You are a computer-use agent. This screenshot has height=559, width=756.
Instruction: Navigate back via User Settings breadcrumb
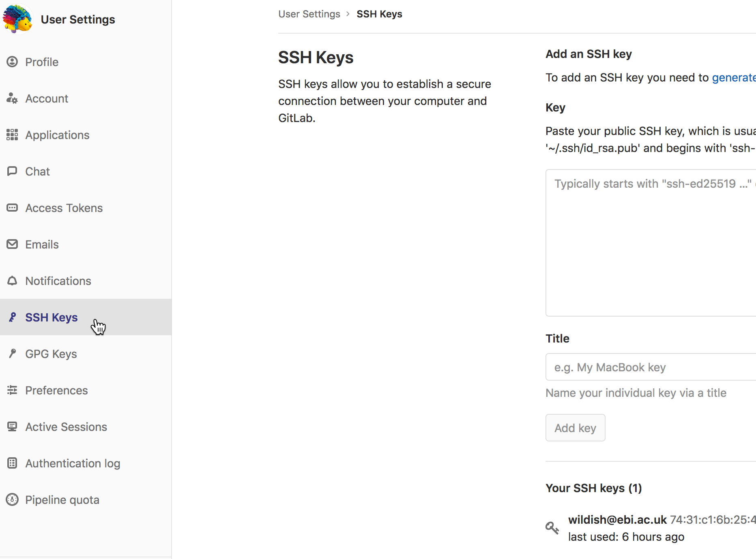point(309,13)
